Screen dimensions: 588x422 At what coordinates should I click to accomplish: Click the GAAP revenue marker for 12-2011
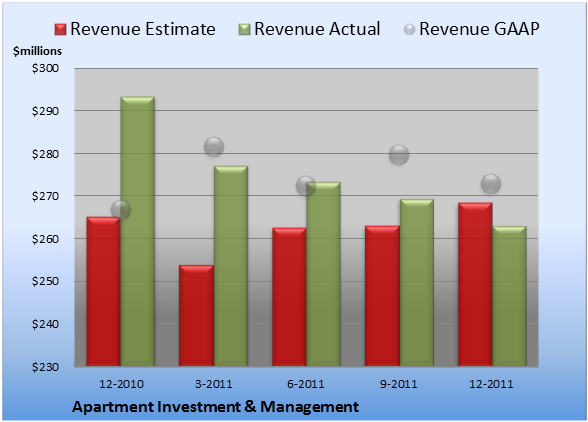(491, 184)
